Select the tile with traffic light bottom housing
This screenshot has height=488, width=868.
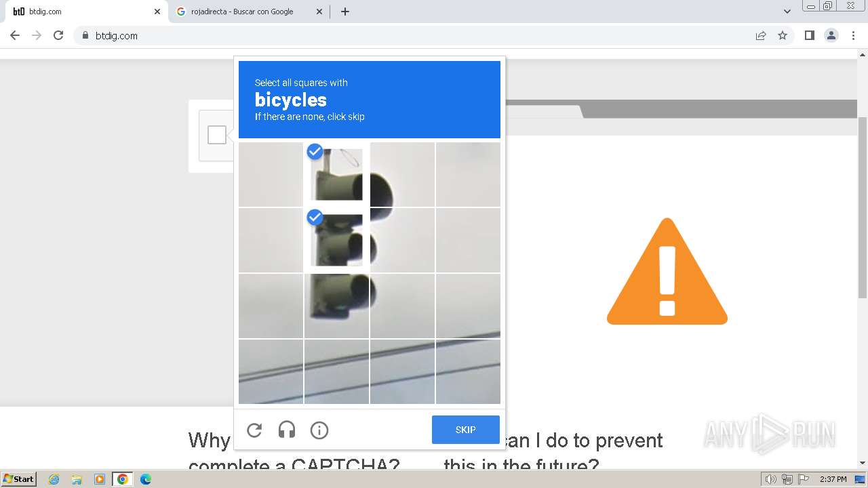336,306
